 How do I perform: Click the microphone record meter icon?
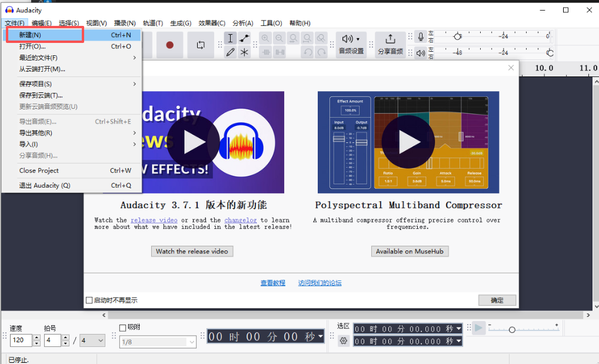coord(421,36)
